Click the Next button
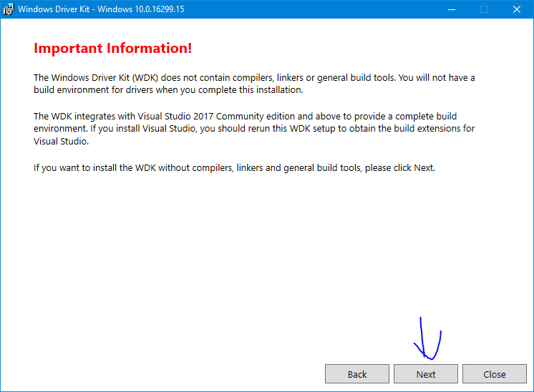 [x=426, y=374]
